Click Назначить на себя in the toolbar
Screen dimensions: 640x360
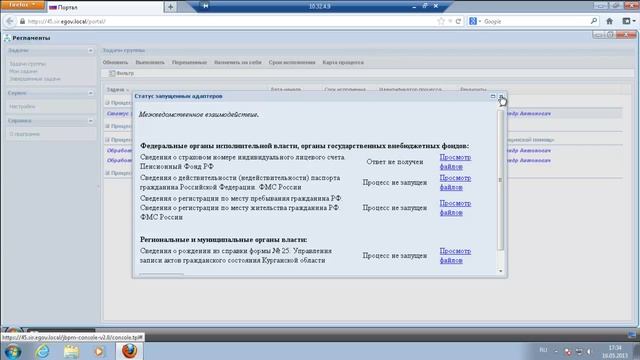tap(238, 62)
